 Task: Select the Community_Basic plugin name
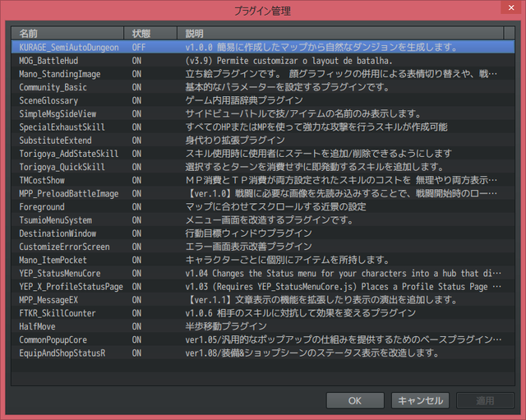tap(53, 87)
